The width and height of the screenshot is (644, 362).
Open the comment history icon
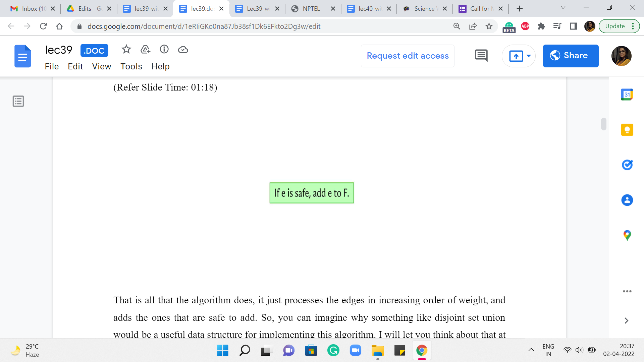point(481,56)
